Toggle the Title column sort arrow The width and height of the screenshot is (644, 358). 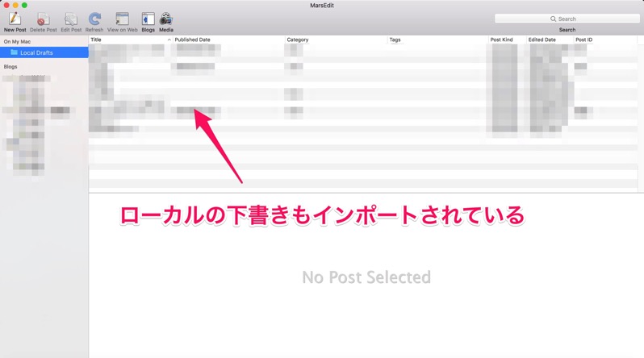(x=169, y=40)
